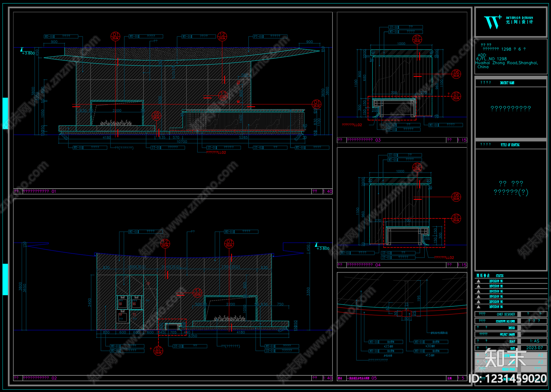Select the red detail bubble '07' below drawing 02
The width and height of the screenshot is (551, 392).
pyautogui.click(x=158, y=351)
